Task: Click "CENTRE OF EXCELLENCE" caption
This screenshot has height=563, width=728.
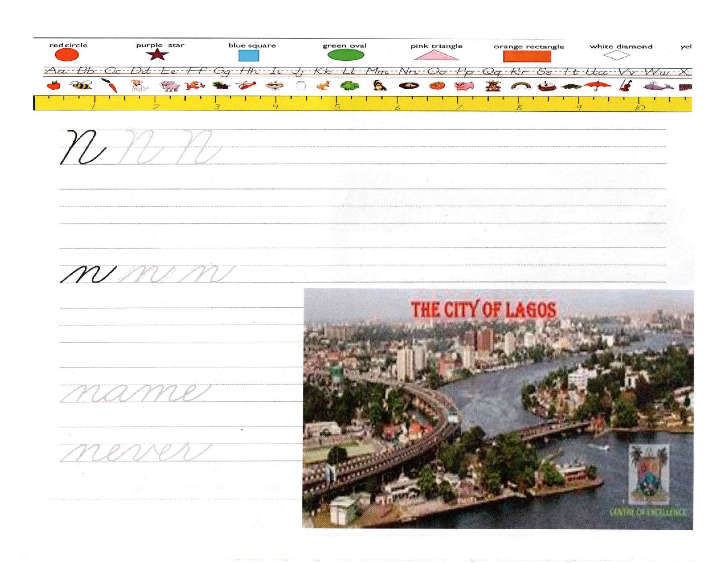Action: coord(648,512)
